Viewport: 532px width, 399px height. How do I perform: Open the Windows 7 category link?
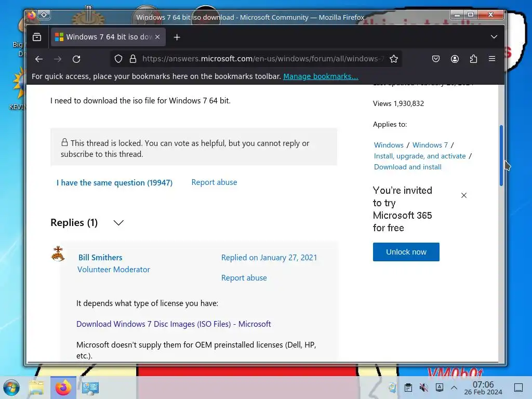(430, 145)
